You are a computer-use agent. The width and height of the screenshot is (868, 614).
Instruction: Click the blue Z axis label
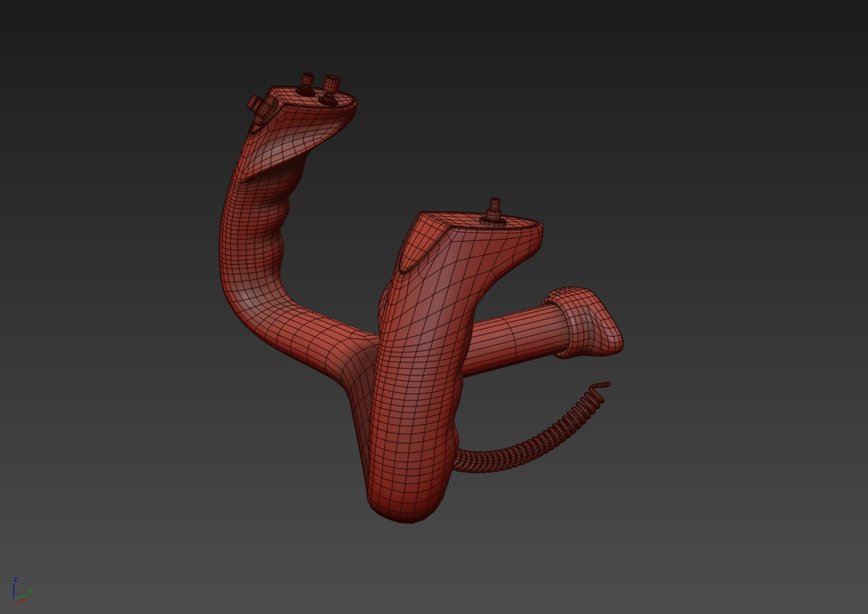[15, 579]
